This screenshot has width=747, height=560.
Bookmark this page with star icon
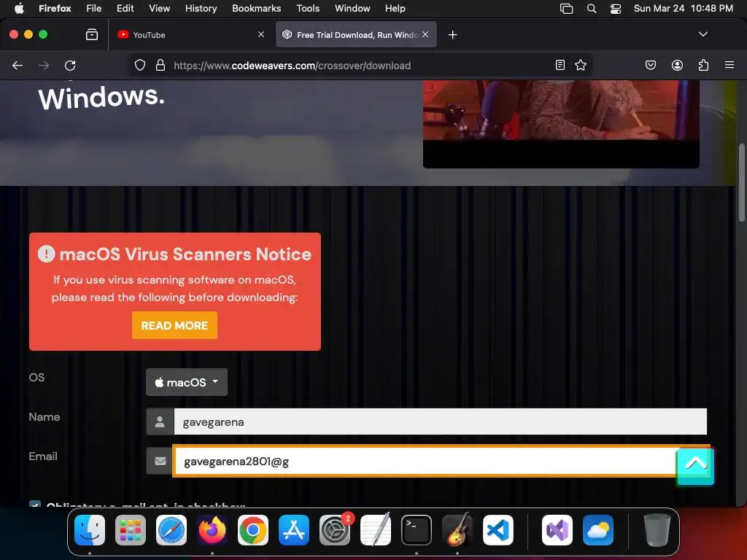tap(580, 65)
